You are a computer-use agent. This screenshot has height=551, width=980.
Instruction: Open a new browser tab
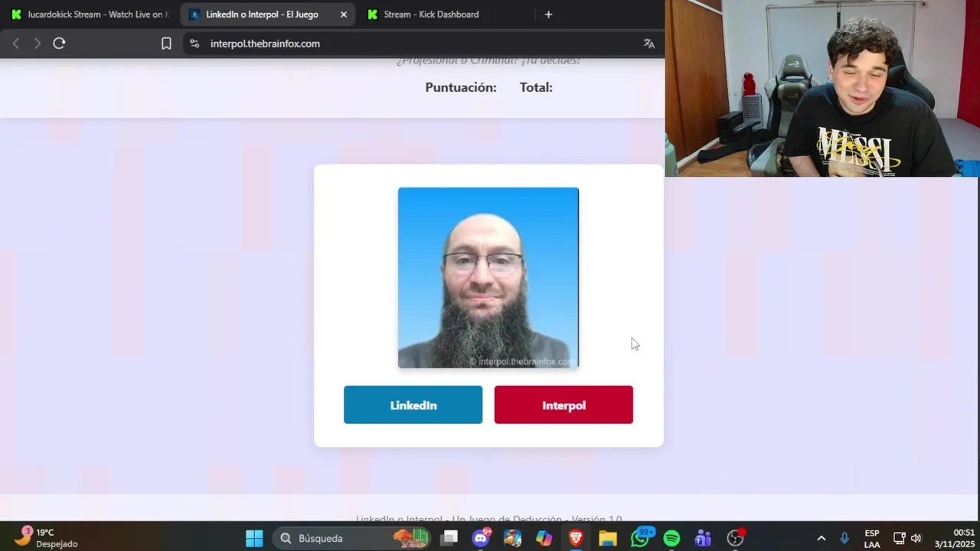point(548,15)
